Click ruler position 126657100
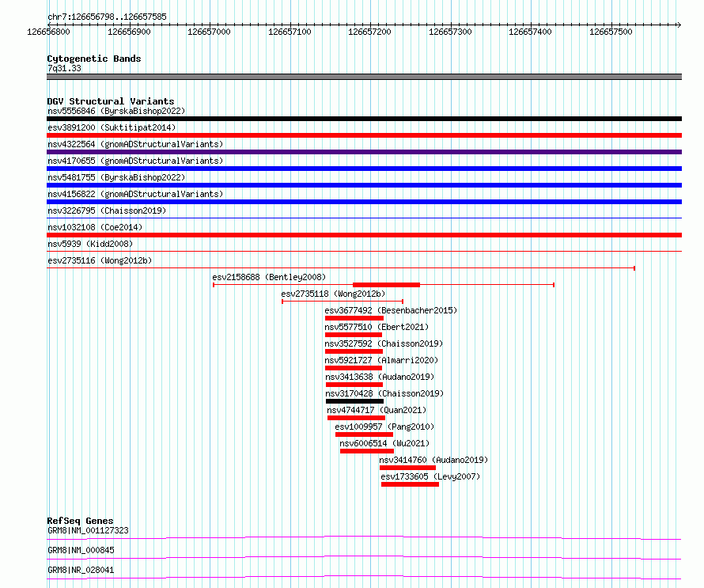This screenshot has width=704, height=588. (x=290, y=32)
